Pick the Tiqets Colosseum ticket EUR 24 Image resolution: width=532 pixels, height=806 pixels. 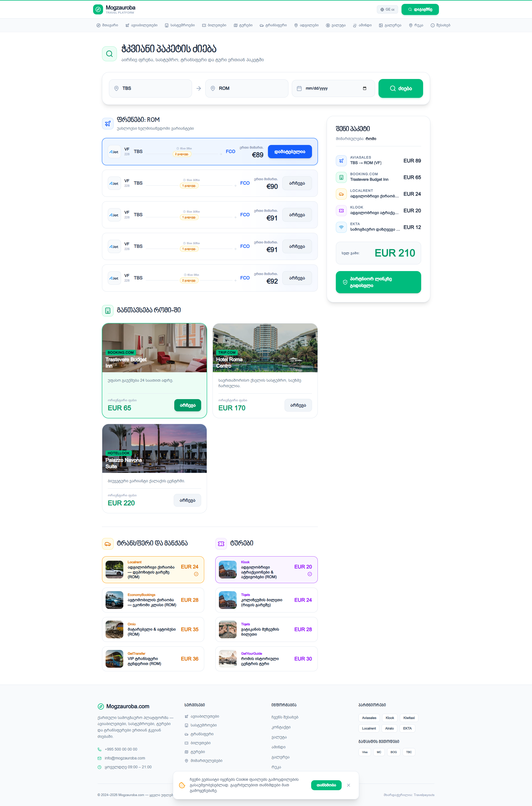pyautogui.click(x=266, y=600)
